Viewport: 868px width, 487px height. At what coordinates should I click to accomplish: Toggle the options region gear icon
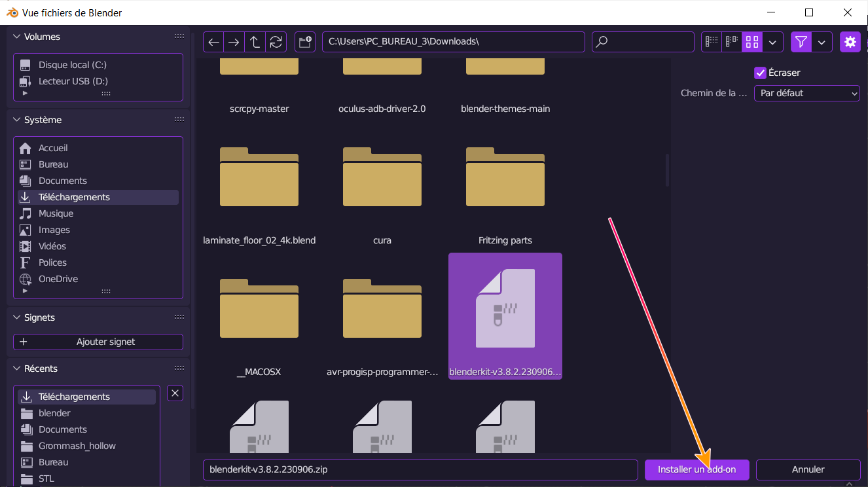point(850,42)
